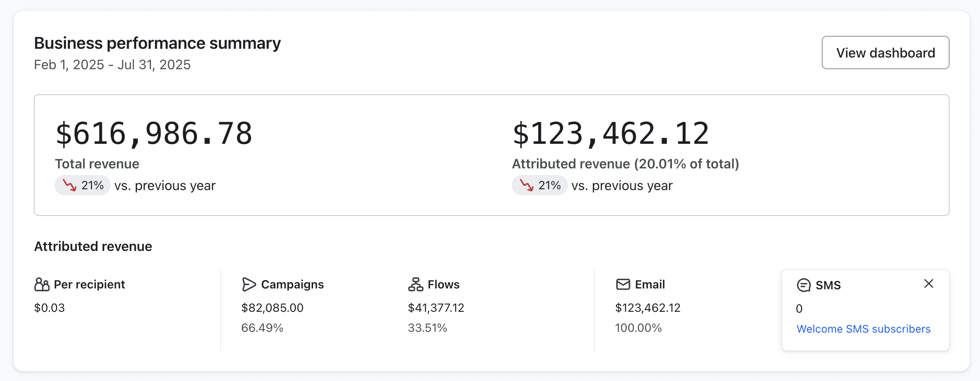Select the $0.03 per recipient amount
Screen dimensions: 980x381
pos(50,308)
